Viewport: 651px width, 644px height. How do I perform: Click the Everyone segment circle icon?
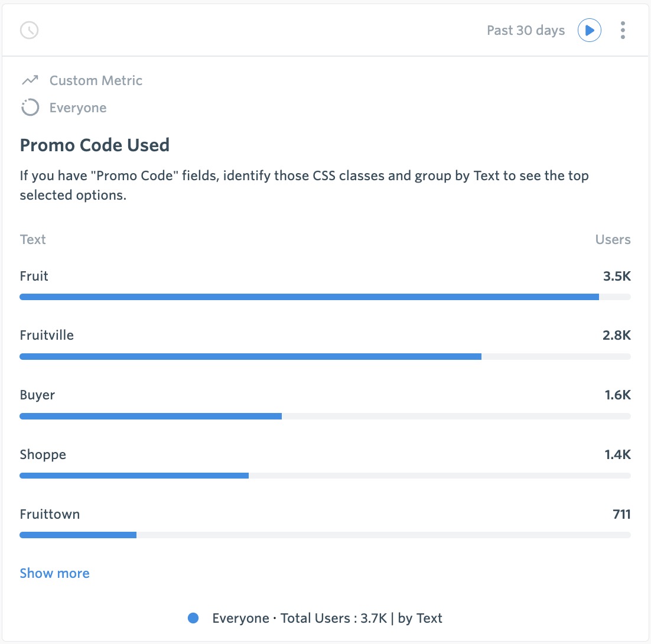(30, 108)
